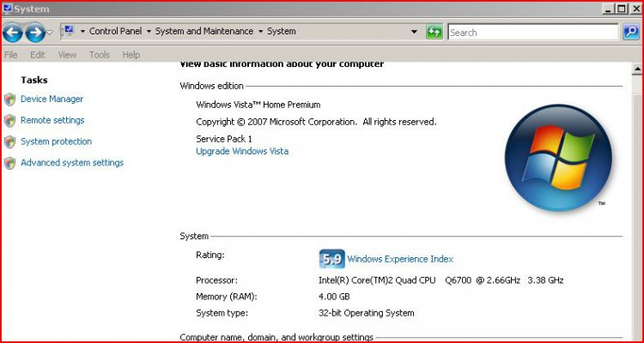Open the View menu
Screen dimensions: 644x343
pos(67,55)
